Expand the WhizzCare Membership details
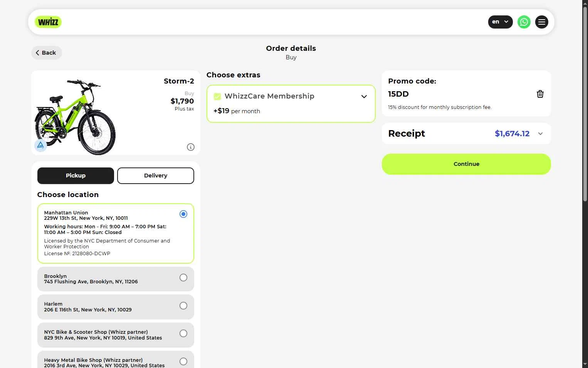Viewport: 588px width, 368px height. (364, 96)
